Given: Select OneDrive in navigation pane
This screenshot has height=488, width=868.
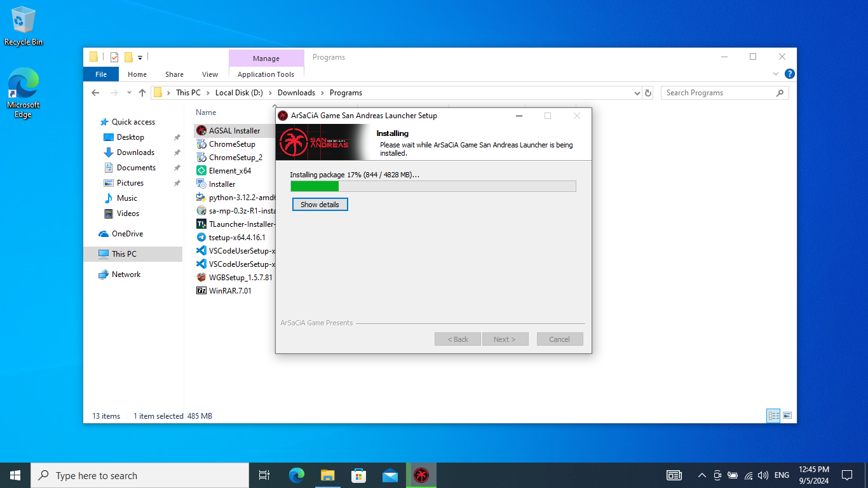Looking at the screenshot, I should coord(127,234).
